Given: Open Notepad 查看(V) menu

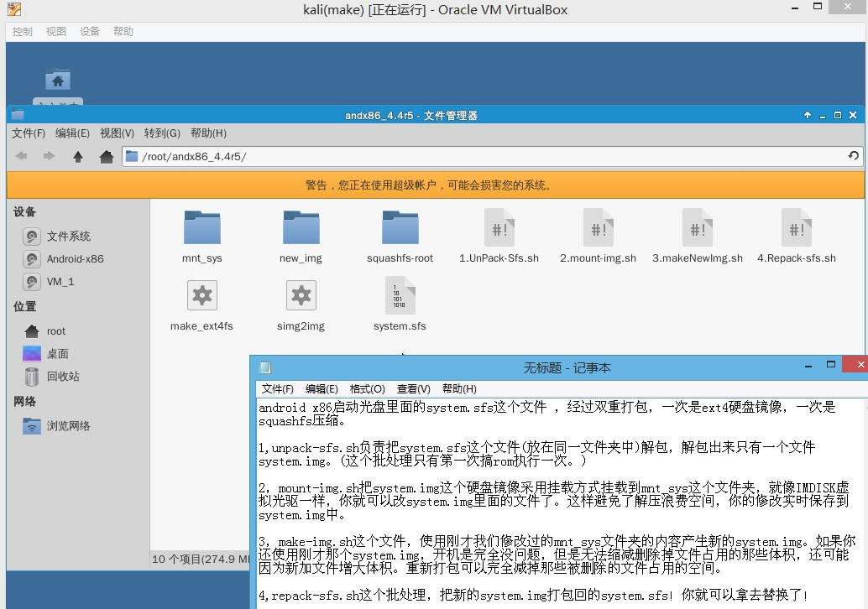Looking at the screenshot, I should (414, 389).
